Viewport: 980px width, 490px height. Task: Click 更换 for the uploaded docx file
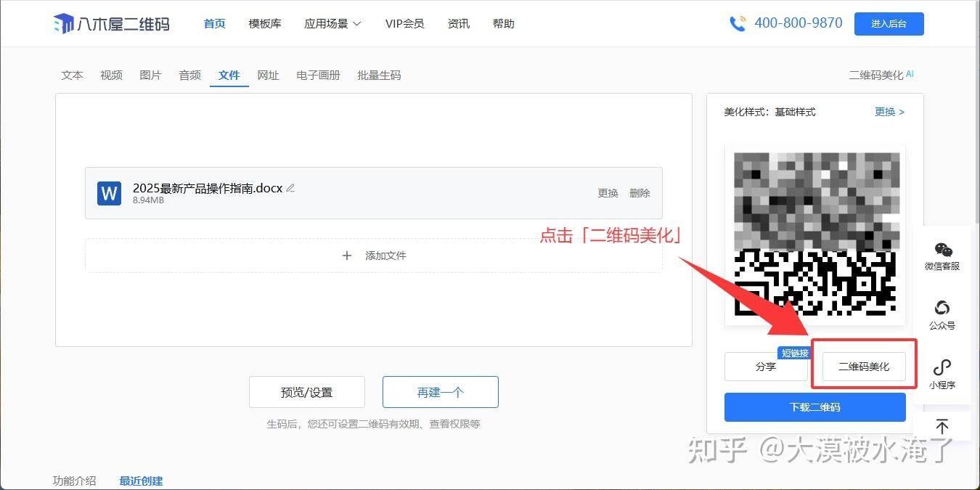[x=608, y=193]
